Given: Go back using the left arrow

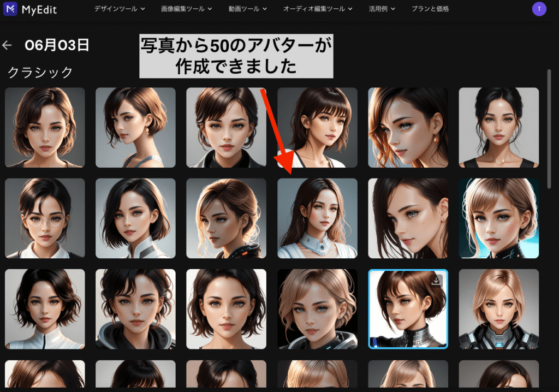Looking at the screenshot, I should 7,45.
